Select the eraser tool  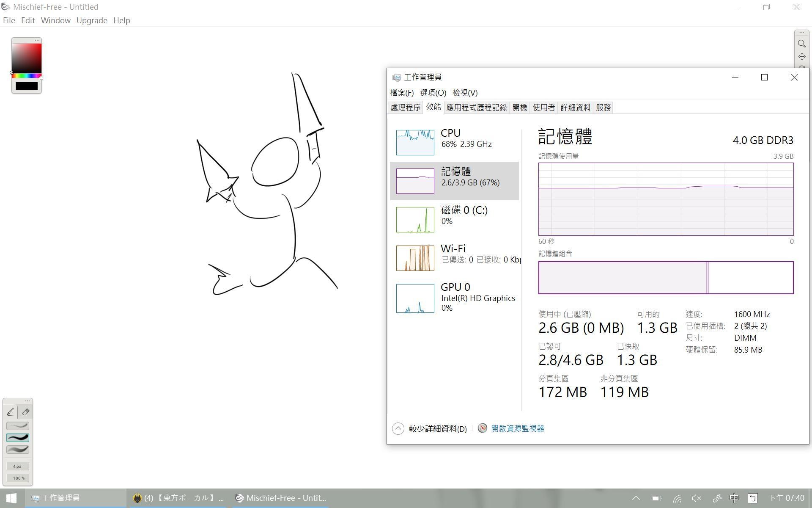[25, 411]
